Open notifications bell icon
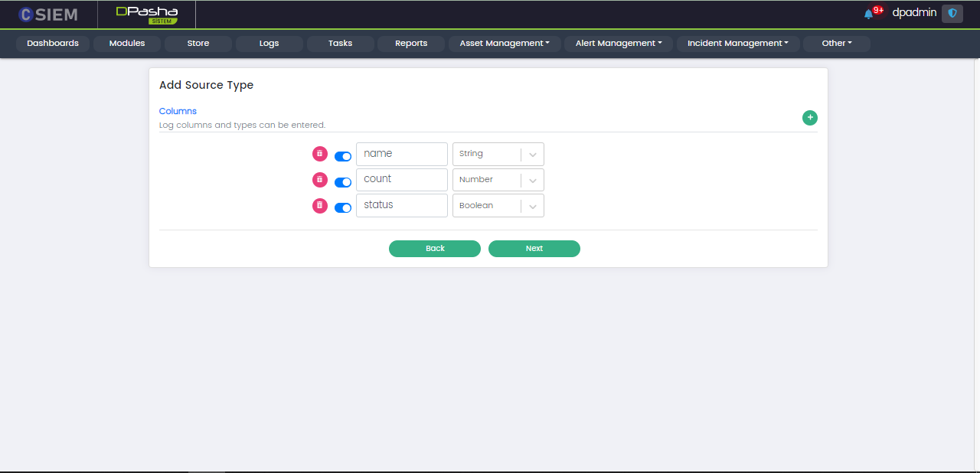Screen dimensions: 980x473 868,14
